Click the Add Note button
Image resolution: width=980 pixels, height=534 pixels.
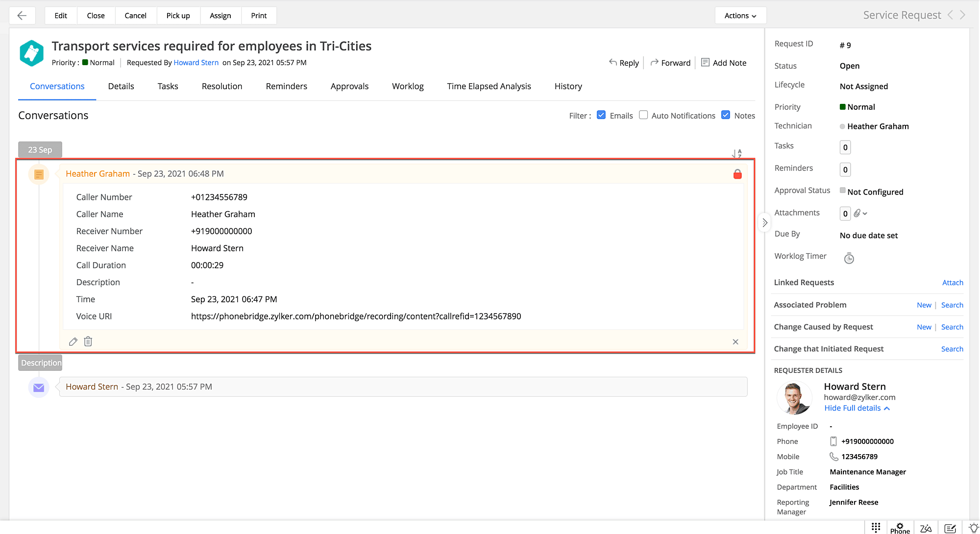pos(724,63)
